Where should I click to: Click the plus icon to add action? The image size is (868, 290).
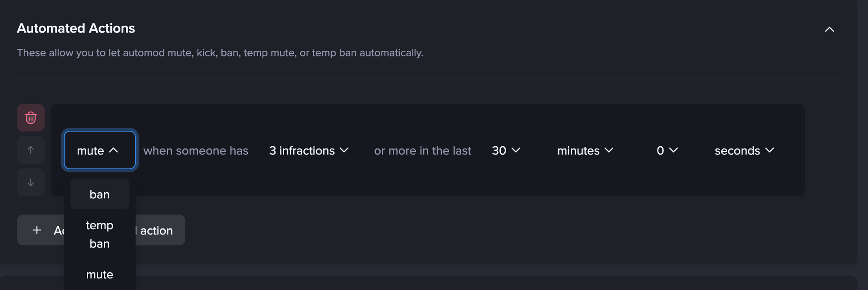37,230
